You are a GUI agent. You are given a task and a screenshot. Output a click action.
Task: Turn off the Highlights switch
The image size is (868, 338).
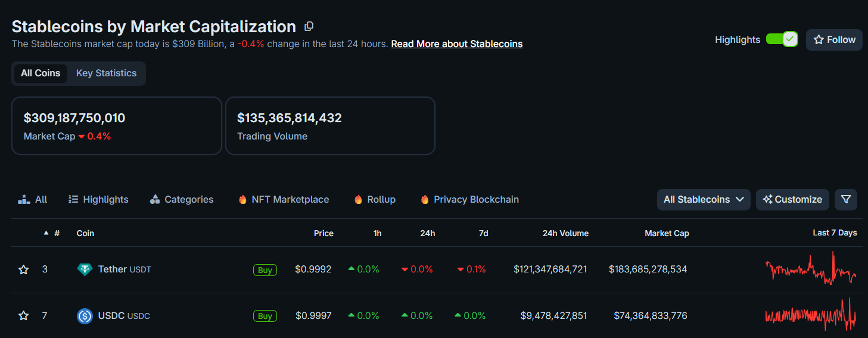(x=781, y=39)
